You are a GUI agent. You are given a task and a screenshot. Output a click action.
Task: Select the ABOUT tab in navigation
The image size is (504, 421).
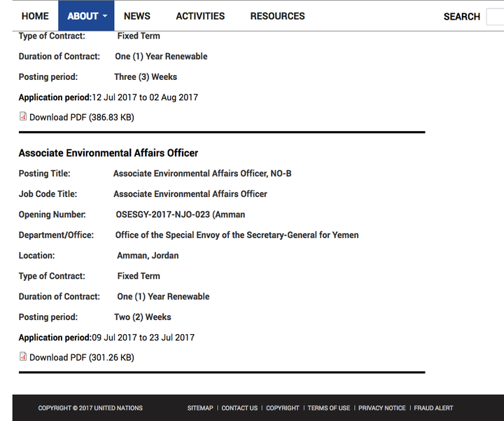click(86, 15)
